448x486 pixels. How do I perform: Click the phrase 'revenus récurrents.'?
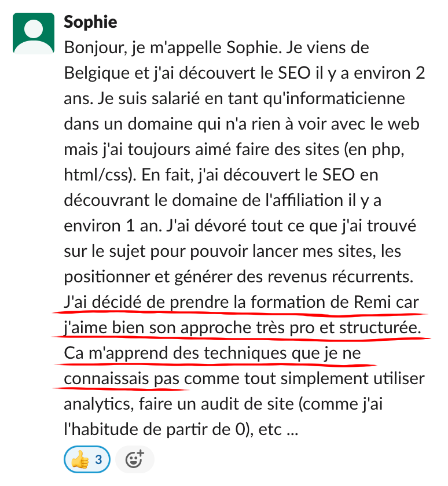[x=340, y=277]
